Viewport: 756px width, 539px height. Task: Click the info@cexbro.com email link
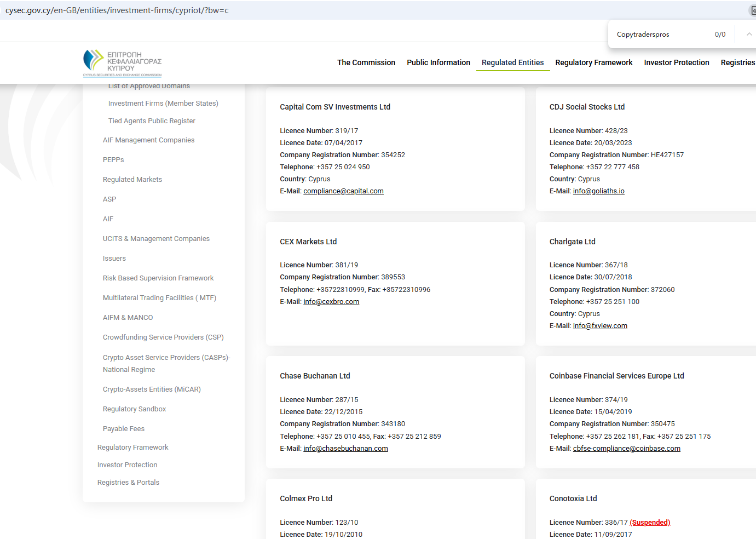(331, 302)
